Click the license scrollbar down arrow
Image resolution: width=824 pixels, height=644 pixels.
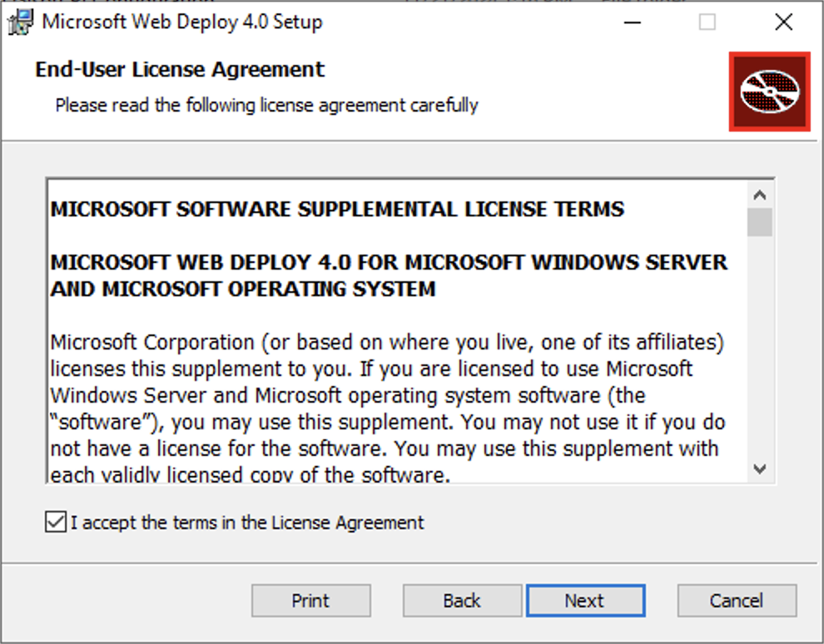pyautogui.click(x=759, y=468)
